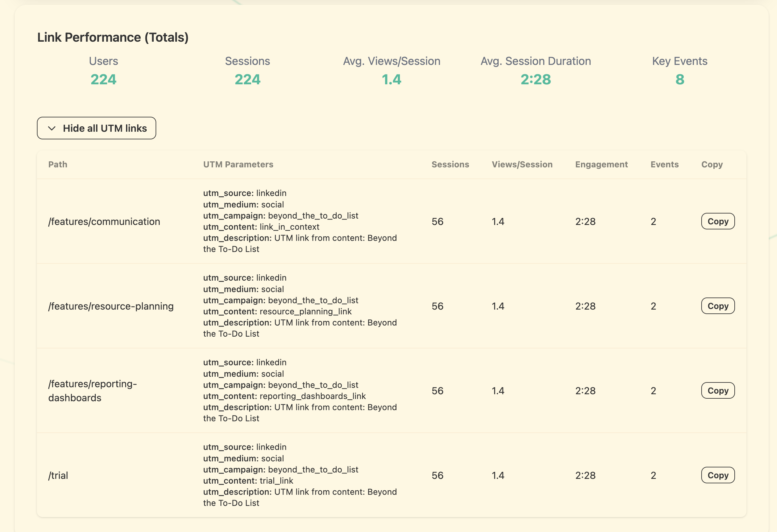Copy the /features/communication UTM link
Screen dimensions: 777x532
[x=717, y=221]
